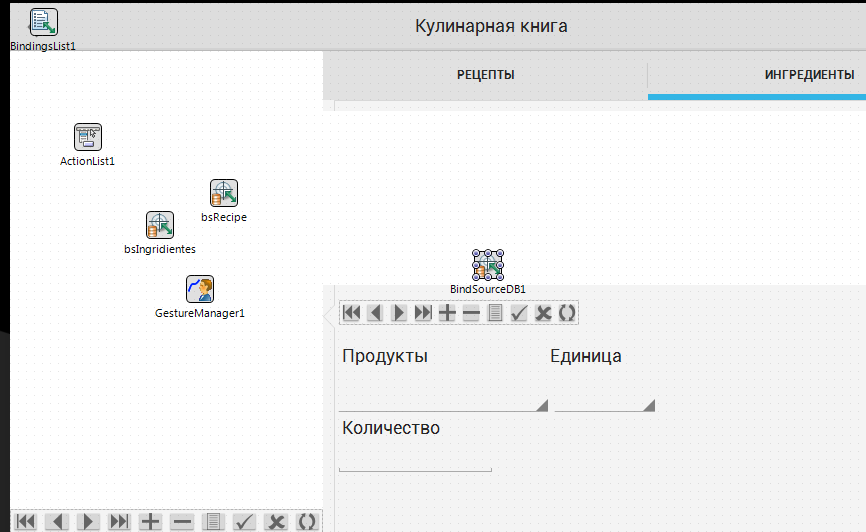Click Next record in upper navigator
Screen dimensions: 866x532
click(399, 313)
